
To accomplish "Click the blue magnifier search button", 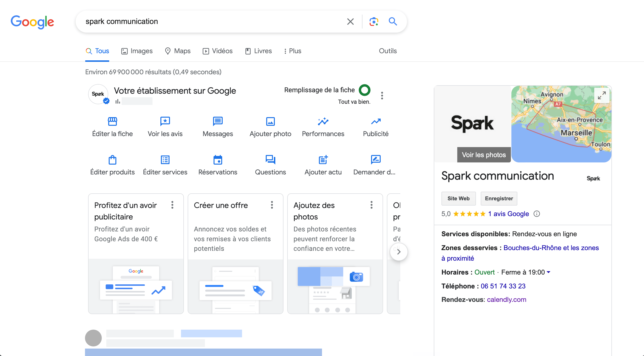I will point(393,22).
